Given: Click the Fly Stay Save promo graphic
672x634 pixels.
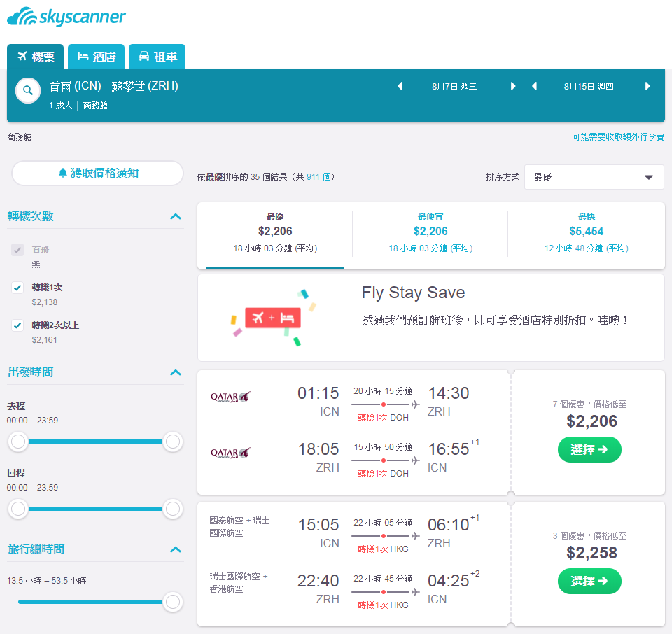Looking at the screenshot, I should (x=273, y=318).
